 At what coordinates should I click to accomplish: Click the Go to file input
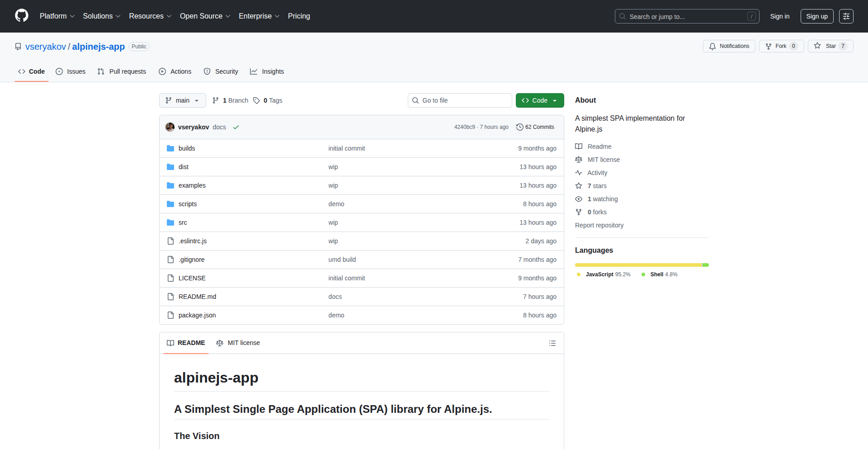tap(460, 100)
